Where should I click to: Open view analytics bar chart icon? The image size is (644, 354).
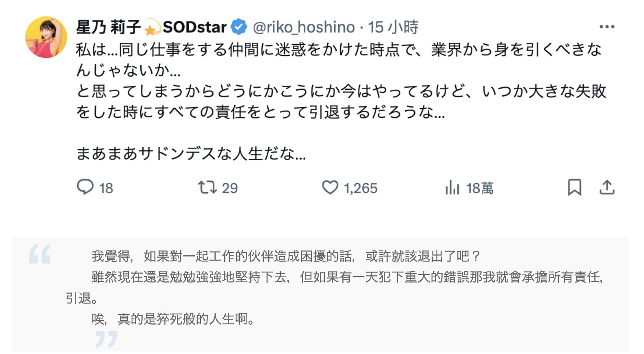[452, 188]
